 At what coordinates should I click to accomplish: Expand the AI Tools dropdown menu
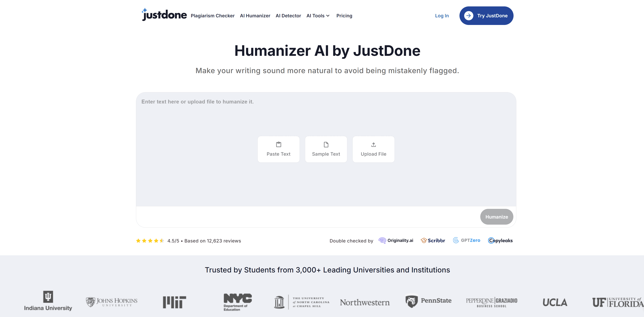point(318,16)
